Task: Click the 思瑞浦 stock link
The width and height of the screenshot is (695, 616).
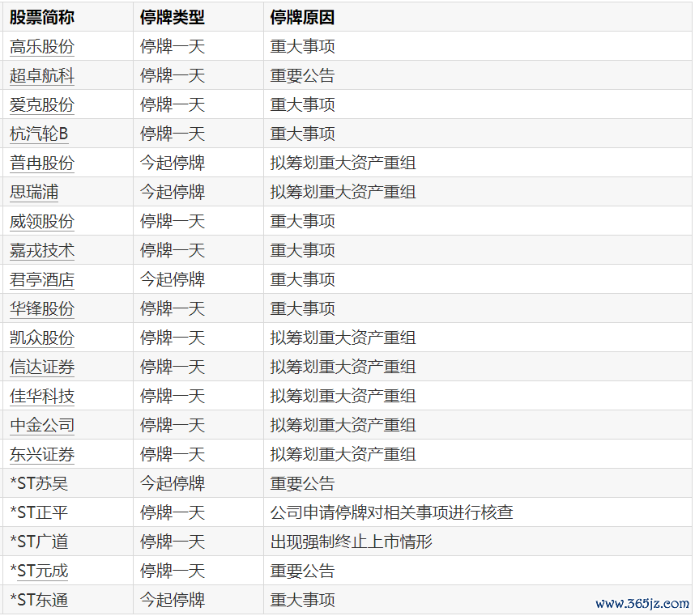Action: (34, 193)
